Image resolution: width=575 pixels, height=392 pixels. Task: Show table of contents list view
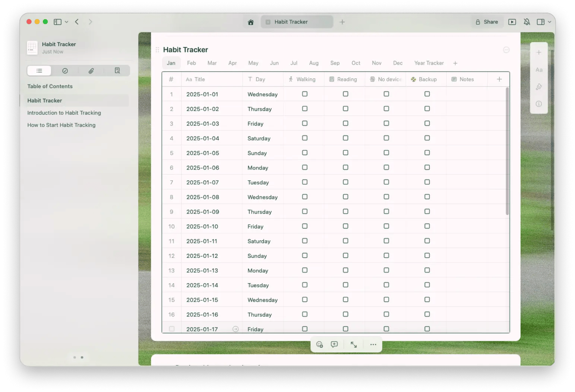click(x=39, y=71)
